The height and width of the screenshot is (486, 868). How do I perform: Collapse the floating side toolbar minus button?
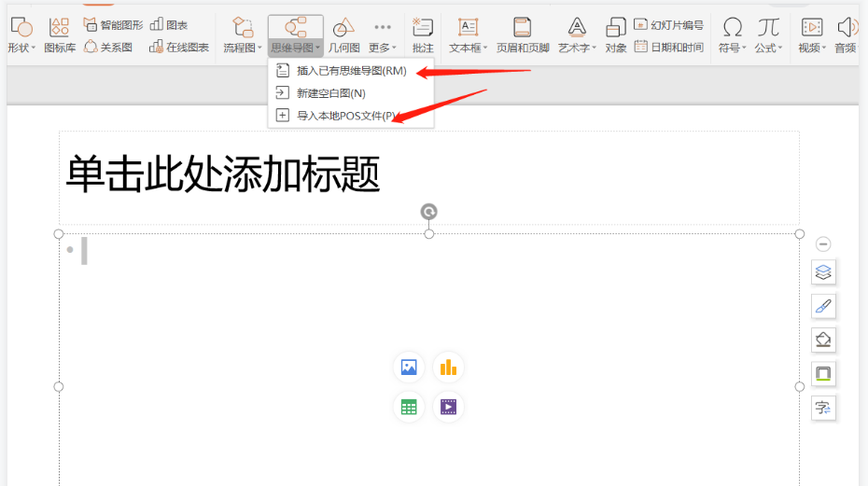pos(823,244)
